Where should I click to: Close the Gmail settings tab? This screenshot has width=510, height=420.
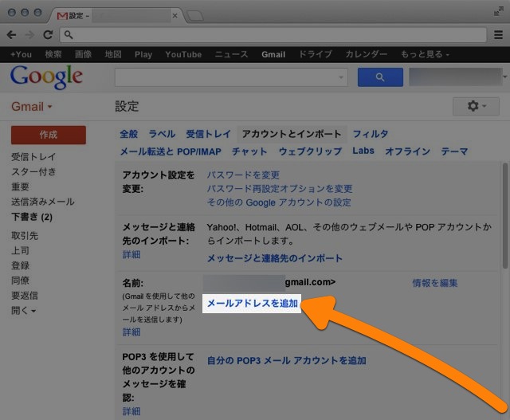[x=175, y=16]
